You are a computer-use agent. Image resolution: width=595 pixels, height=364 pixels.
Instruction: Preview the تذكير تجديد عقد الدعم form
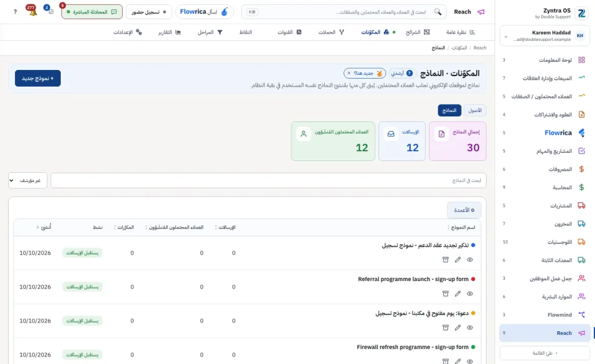coord(470,260)
